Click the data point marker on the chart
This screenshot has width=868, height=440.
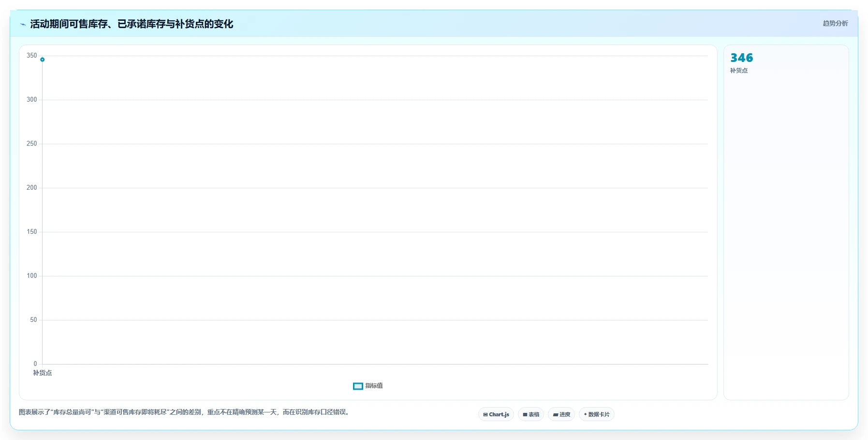(x=43, y=60)
